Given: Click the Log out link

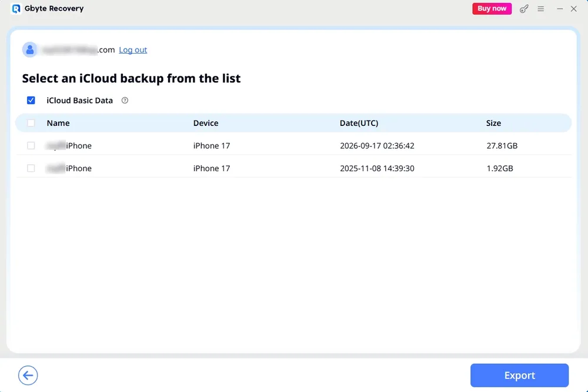Looking at the screenshot, I should [x=133, y=49].
